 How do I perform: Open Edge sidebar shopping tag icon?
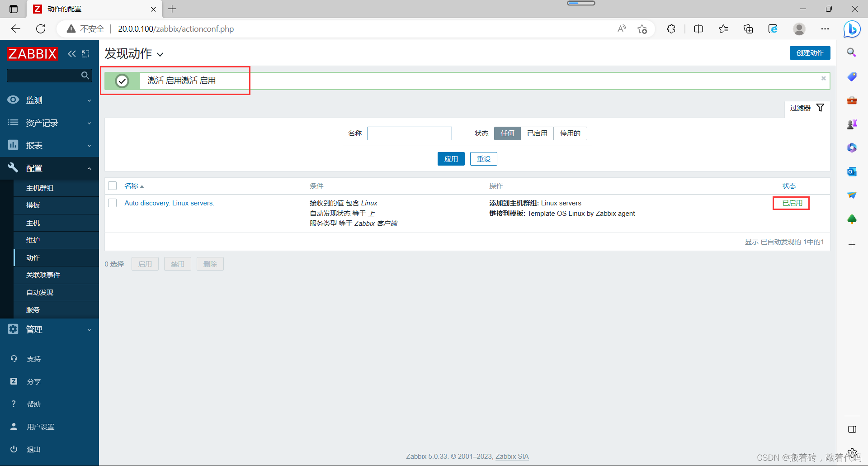coord(852,76)
